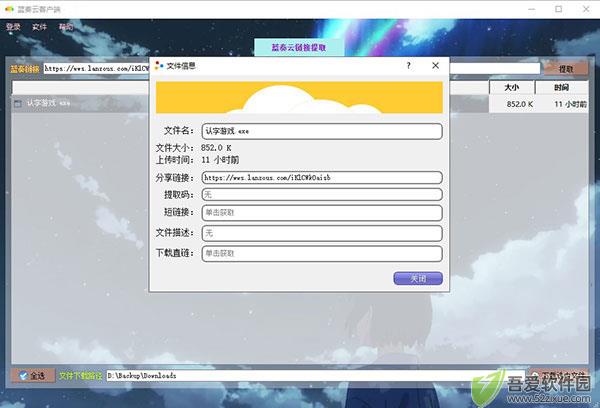Screen dimensions: 600x408
Task: Click the 短链接 field to fetch short link
Action: [322, 213]
